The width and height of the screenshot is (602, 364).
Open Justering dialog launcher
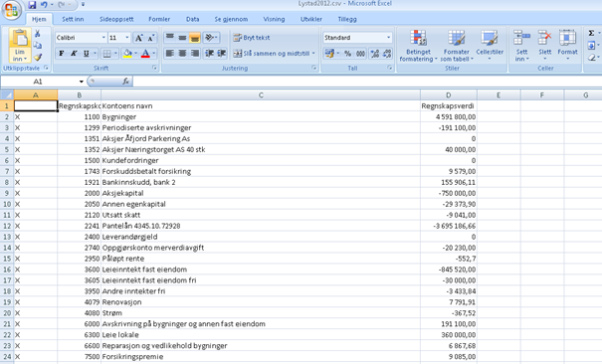click(314, 68)
